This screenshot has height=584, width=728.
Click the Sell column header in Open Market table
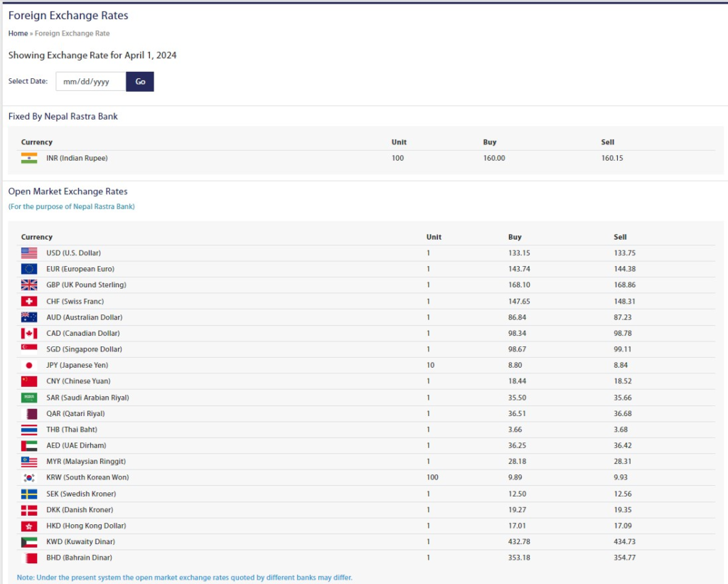point(620,237)
